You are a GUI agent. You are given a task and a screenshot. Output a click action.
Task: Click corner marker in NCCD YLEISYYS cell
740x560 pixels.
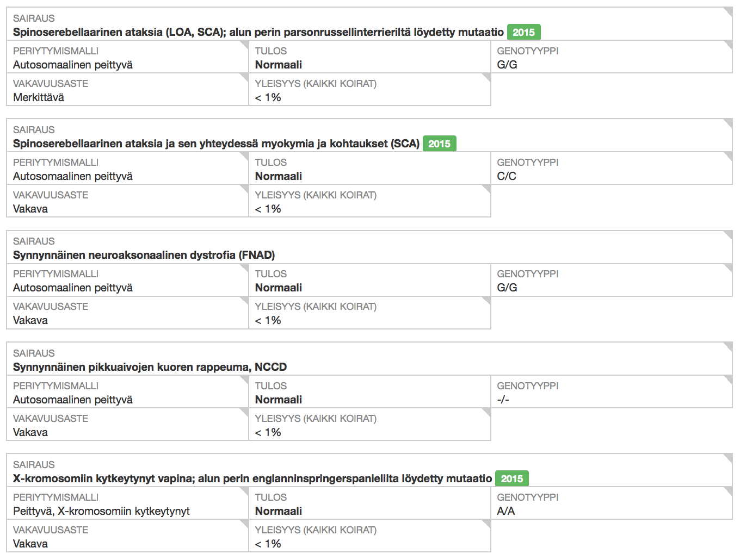coord(486,412)
